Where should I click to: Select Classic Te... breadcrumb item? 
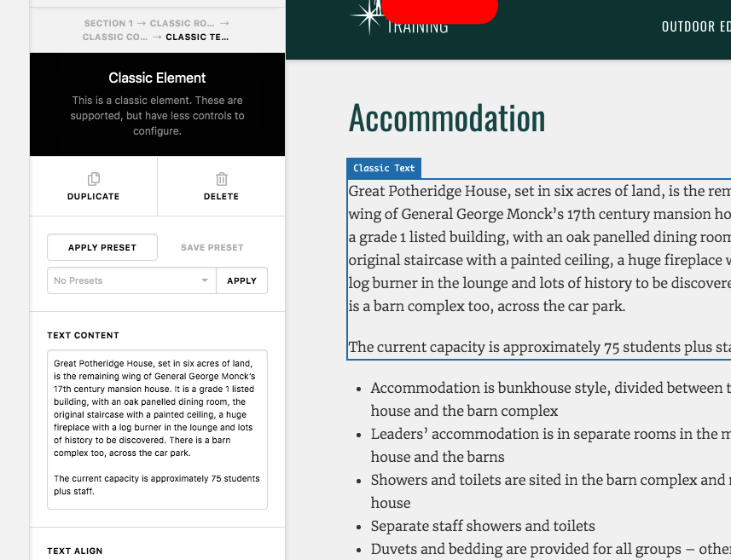(197, 38)
